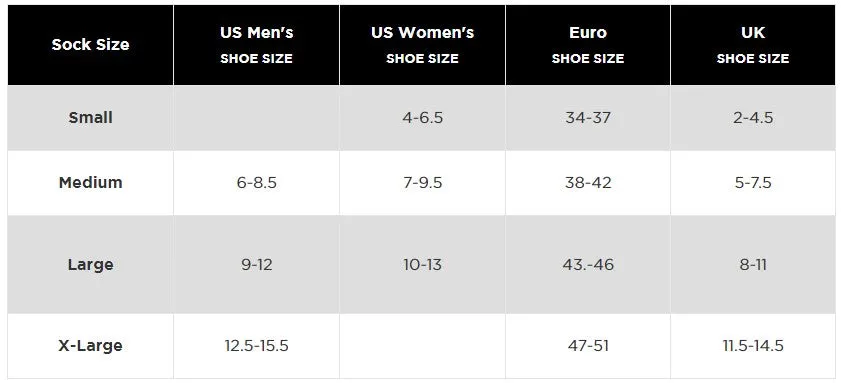This screenshot has width=841, height=383.
Task: Select the 2-4.5 UK size cell
Action: [753, 117]
